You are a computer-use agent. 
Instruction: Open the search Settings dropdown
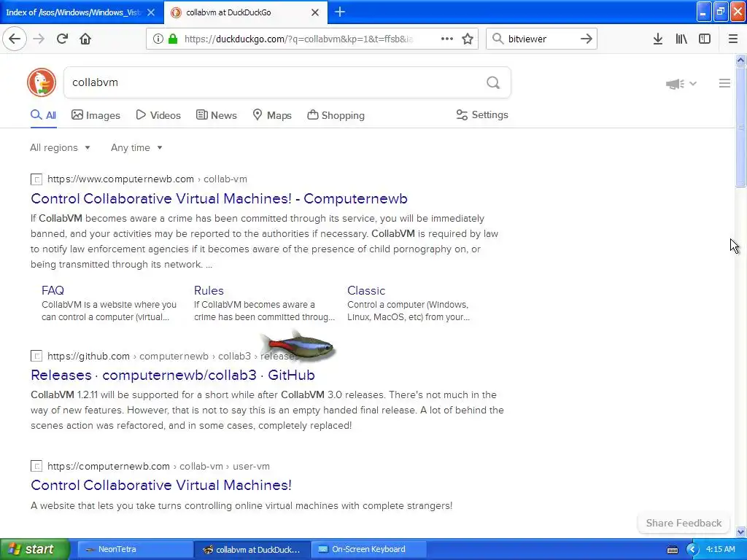click(x=482, y=114)
